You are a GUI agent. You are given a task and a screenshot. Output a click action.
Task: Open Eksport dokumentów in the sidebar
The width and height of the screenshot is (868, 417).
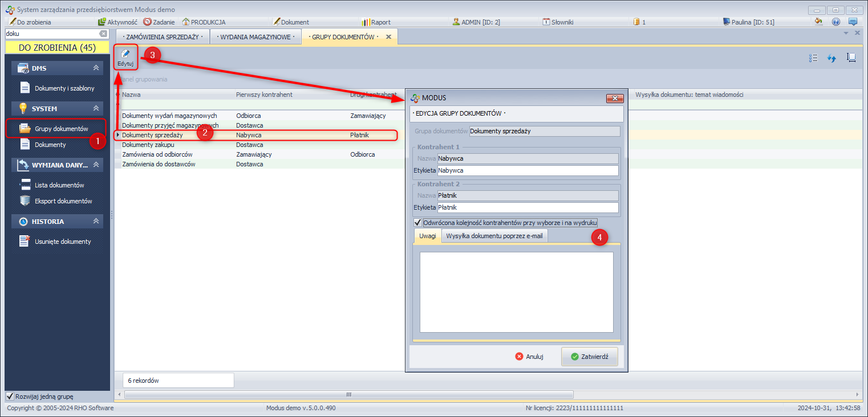click(x=63, y=201)
